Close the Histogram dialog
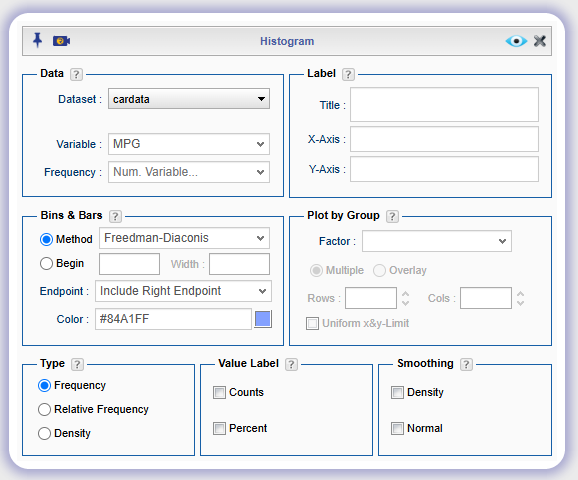578x480 pixels. tap(540, 41)
